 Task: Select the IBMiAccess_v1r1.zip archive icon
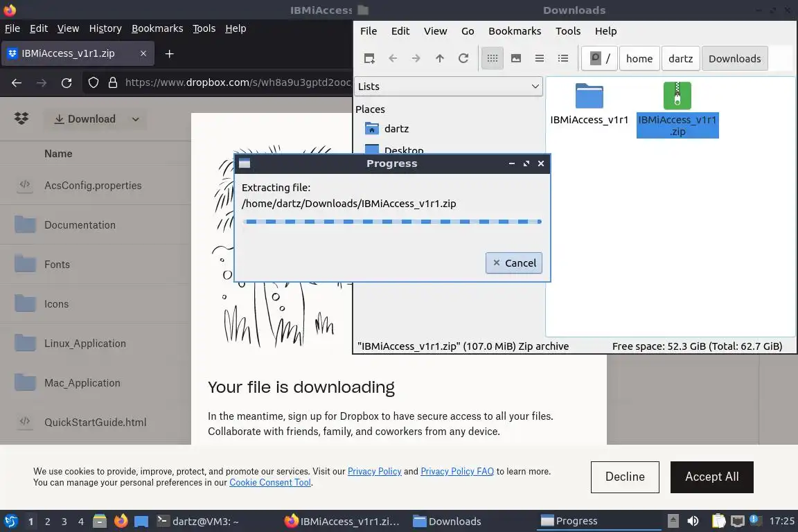click(677, 96)
